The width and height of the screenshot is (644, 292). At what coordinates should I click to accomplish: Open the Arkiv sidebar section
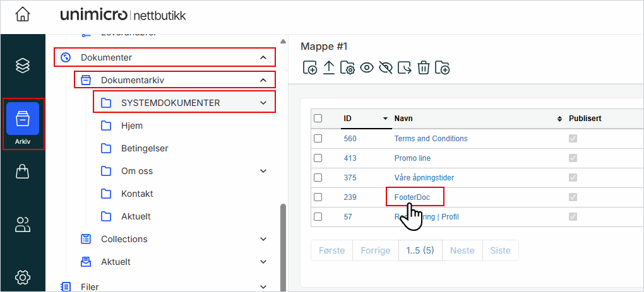coord(23,124)
